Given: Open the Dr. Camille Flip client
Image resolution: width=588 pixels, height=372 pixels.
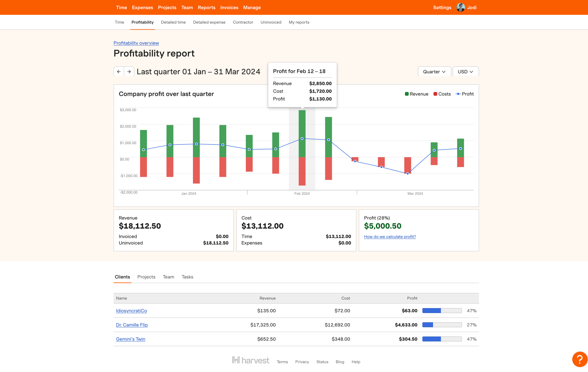Looking at the screenshot, I should (132, 325).
